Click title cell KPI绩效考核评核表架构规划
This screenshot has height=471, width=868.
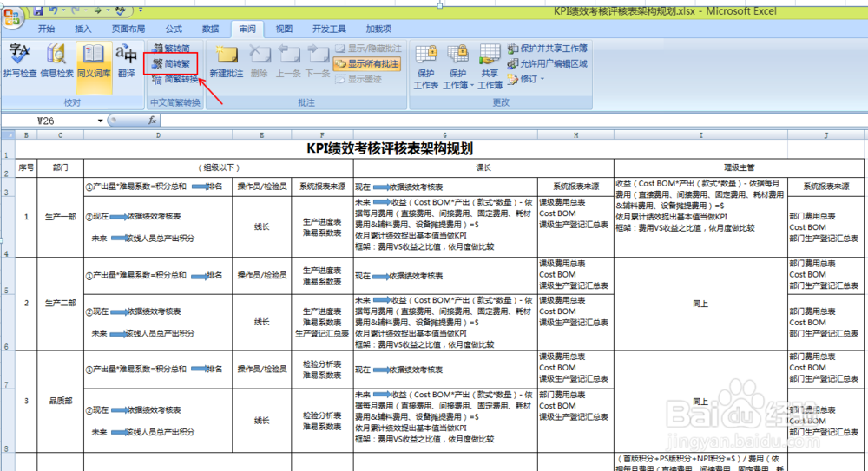(390, 149)
